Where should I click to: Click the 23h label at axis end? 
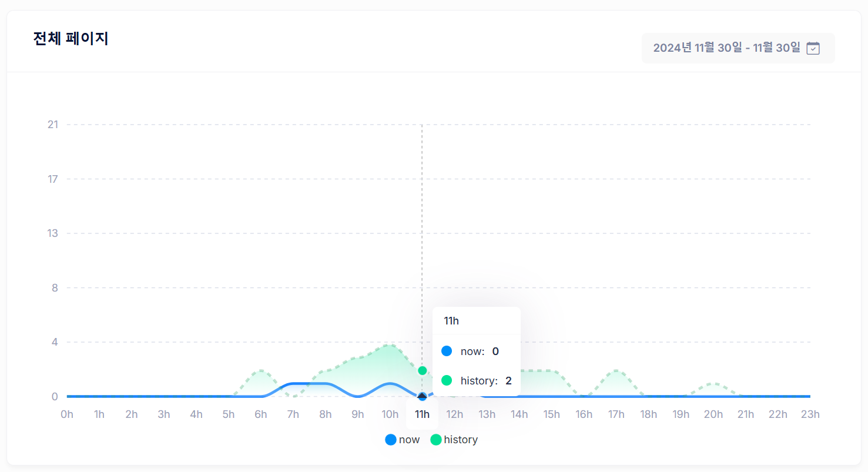coord(810,414)
